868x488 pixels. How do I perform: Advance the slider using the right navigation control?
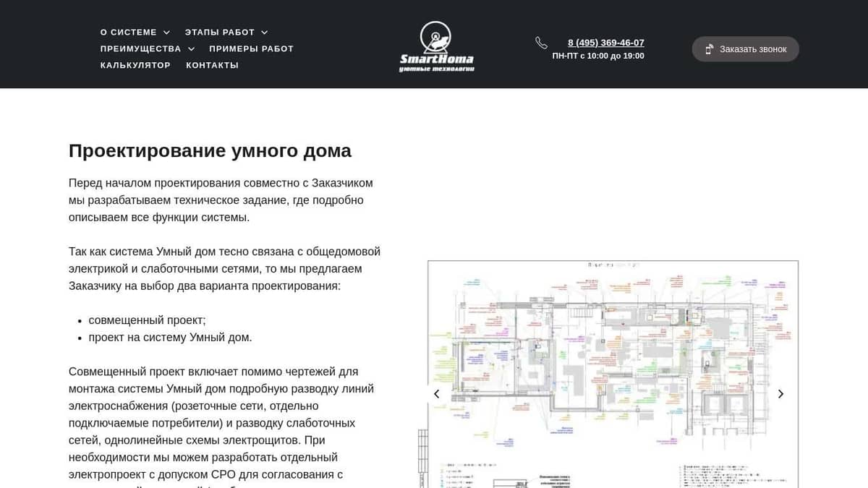pos(781,394)
